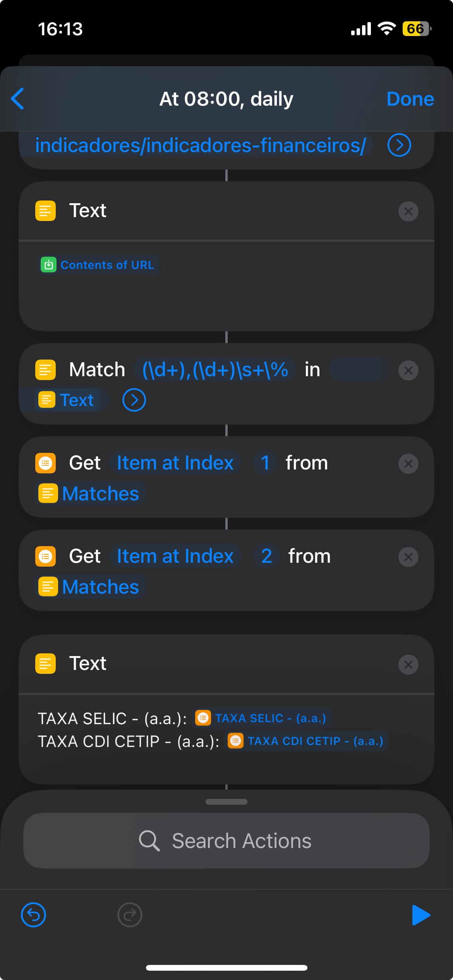Viewport: 453px width, 980px height.
Task: Change index number 1 value
Action: point(265,463)
